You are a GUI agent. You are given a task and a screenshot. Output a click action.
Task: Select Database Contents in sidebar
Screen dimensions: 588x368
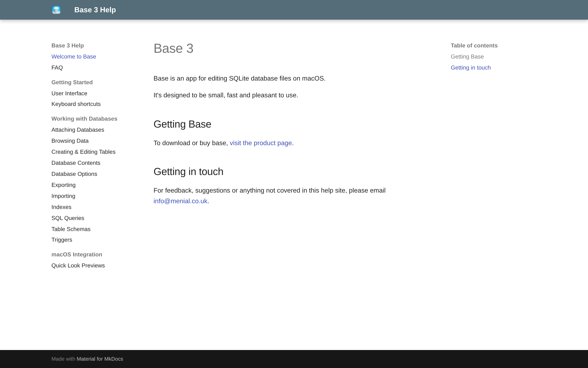(x=76, y=163)
